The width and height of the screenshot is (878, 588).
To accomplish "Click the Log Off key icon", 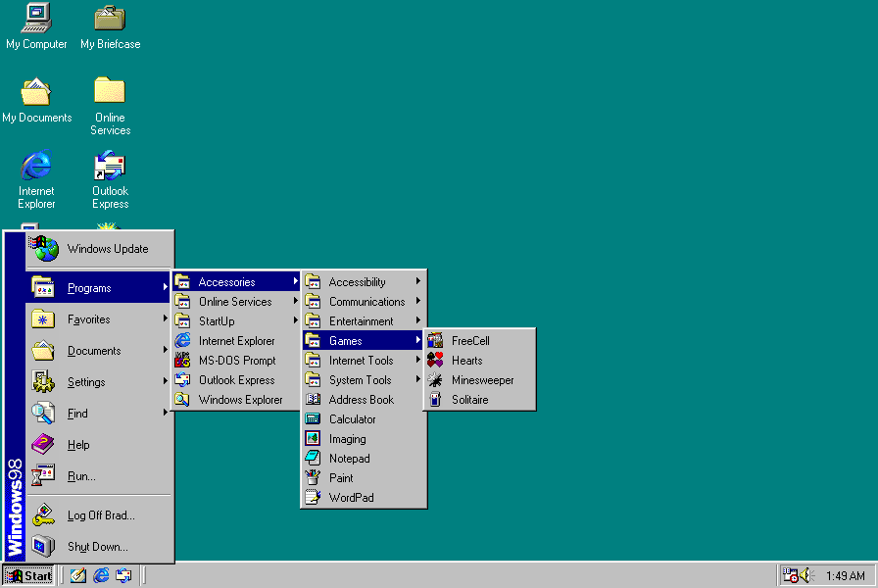I will (43, 515).
